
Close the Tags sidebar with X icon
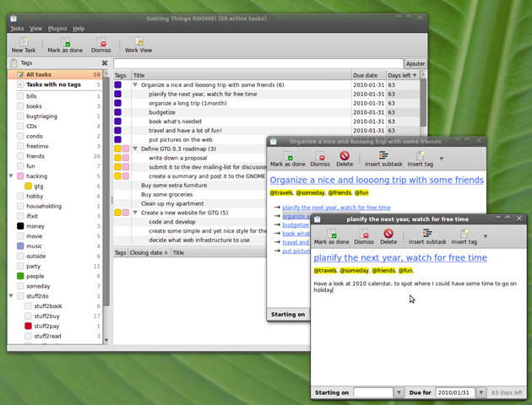click(x=105, y=63)
